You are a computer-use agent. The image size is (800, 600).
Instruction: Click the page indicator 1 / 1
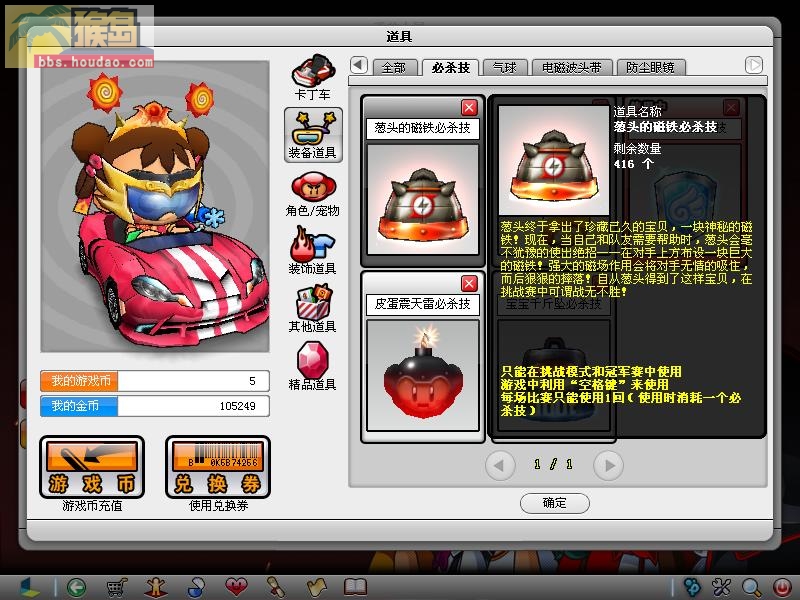pyautogui.click(x=554, y=464)
